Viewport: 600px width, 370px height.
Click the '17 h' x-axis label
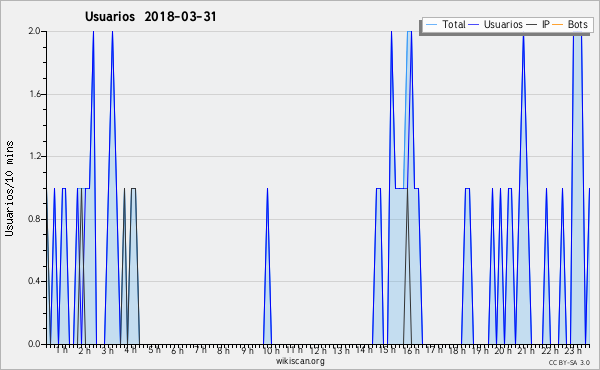(x=434, y=350)
